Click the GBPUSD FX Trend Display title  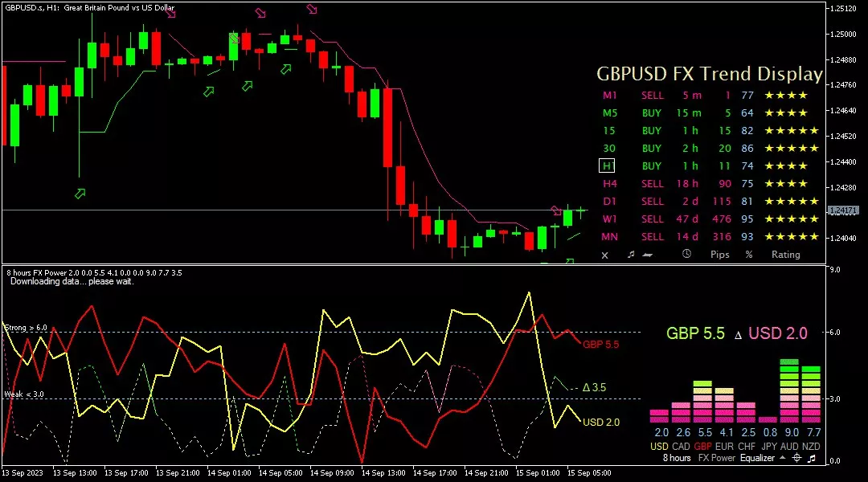(x=710, y=74)
